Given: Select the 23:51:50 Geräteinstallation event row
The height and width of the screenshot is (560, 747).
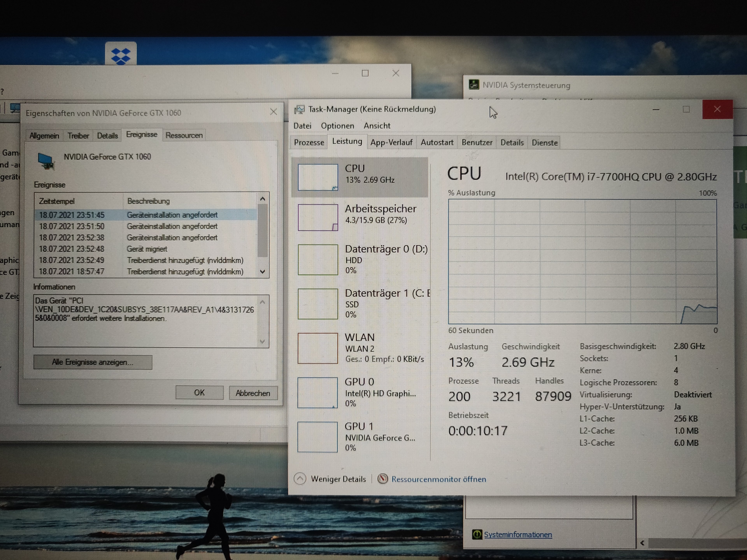Looking at the screenshot, I should (145, 226).
